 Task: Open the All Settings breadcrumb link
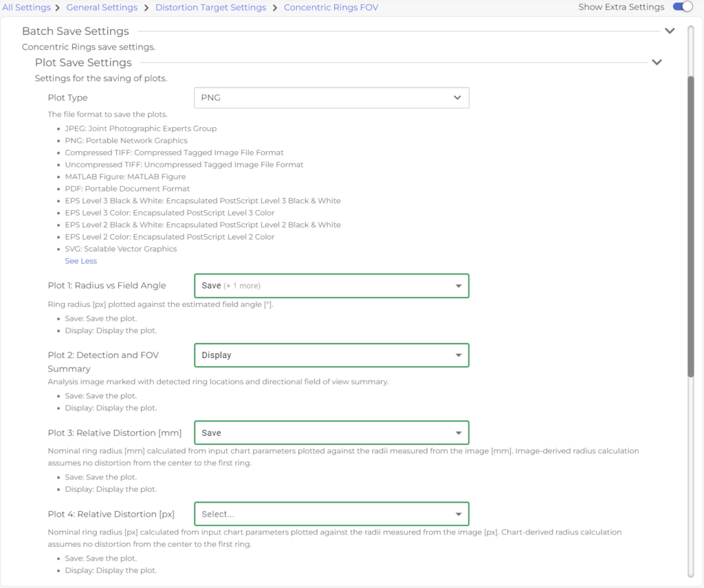(27, 7)
